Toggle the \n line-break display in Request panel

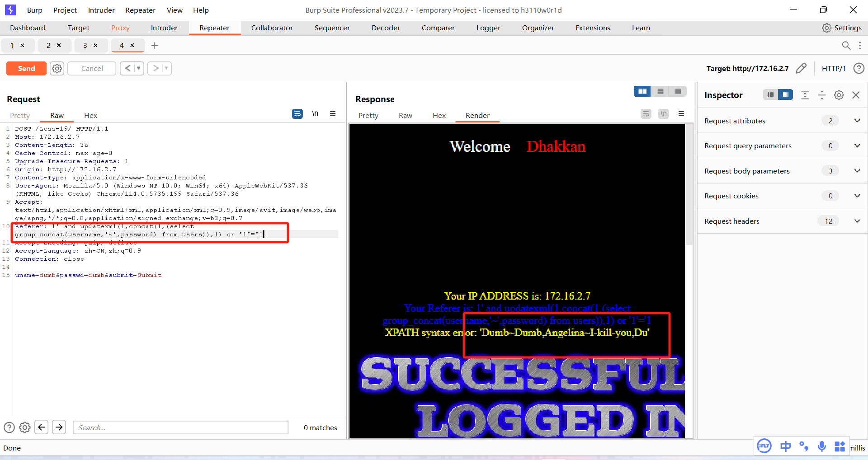pyautogui.click(x=315, y=114)
